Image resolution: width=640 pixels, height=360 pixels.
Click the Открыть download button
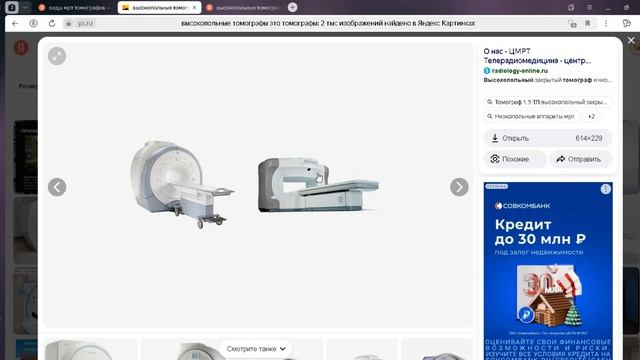pyautogui.click(x=548, y=138)
